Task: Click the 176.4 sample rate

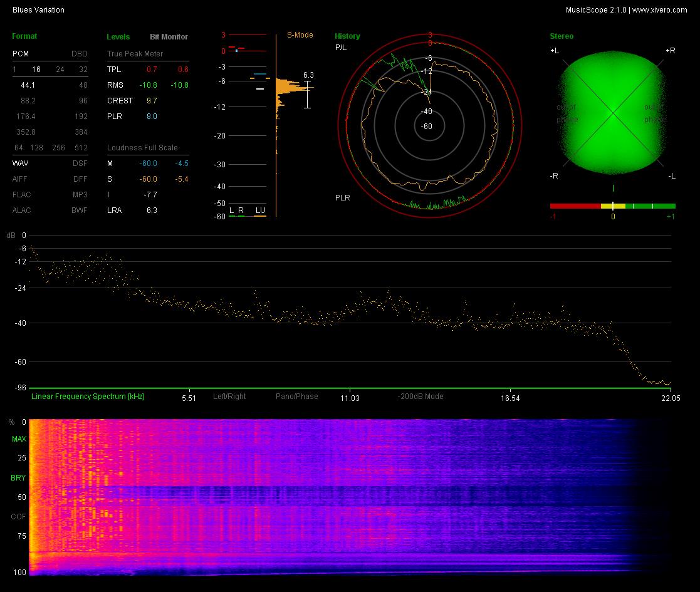Action: click(26, 117)
